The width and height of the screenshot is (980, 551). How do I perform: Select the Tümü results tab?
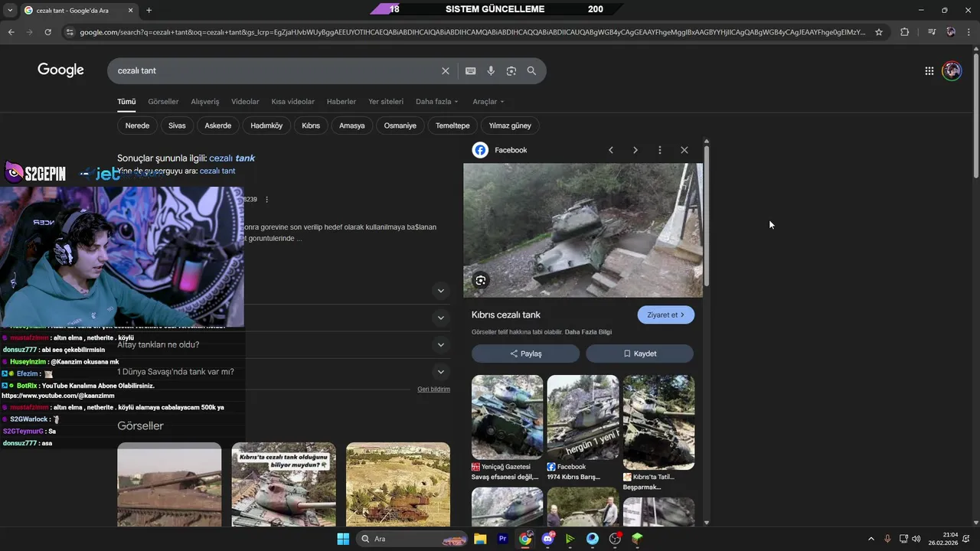[x=126, y=101]
